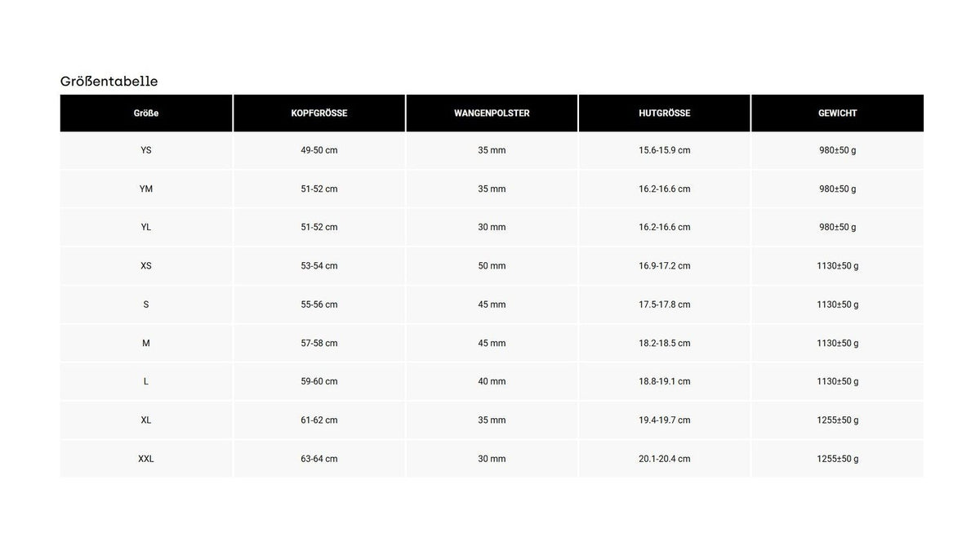Select the WANGENPOLSTER column header
Viewport: 980px width, 551px height.
(x=492, y=113)
